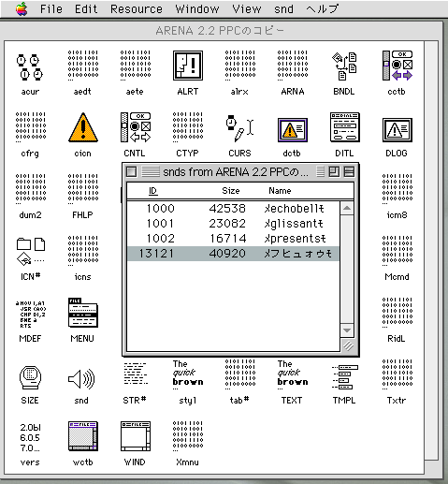Select the MENU resource type icon
The width and height of the screenshot is (448, 484).
coord(83,313)
